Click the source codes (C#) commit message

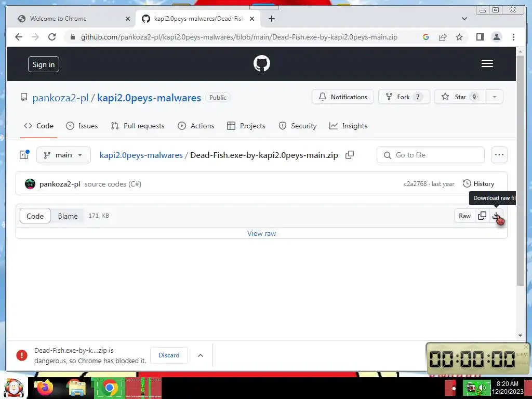[113, 184]
